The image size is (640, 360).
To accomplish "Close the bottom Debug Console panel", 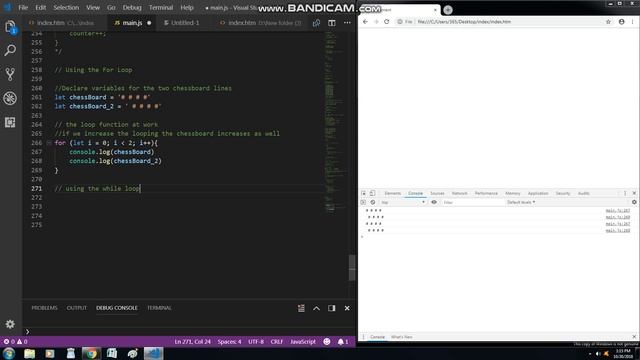I will point(347,308).
